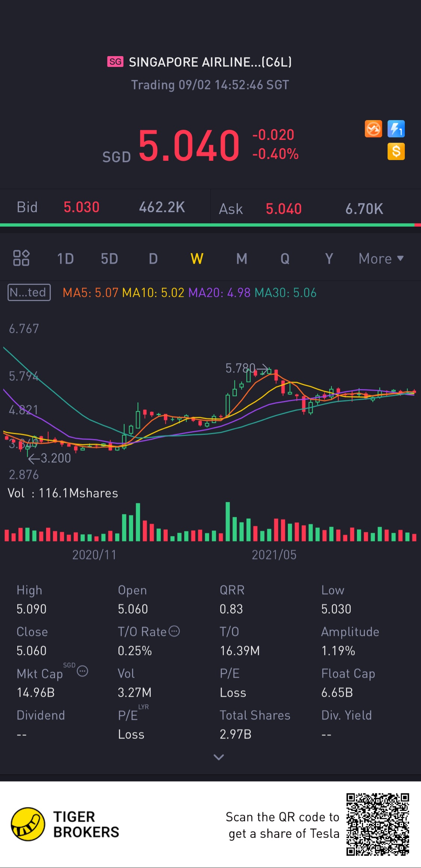
Task: Open Mkt Cap info bubble icon
Action: (x=82, y=671)
